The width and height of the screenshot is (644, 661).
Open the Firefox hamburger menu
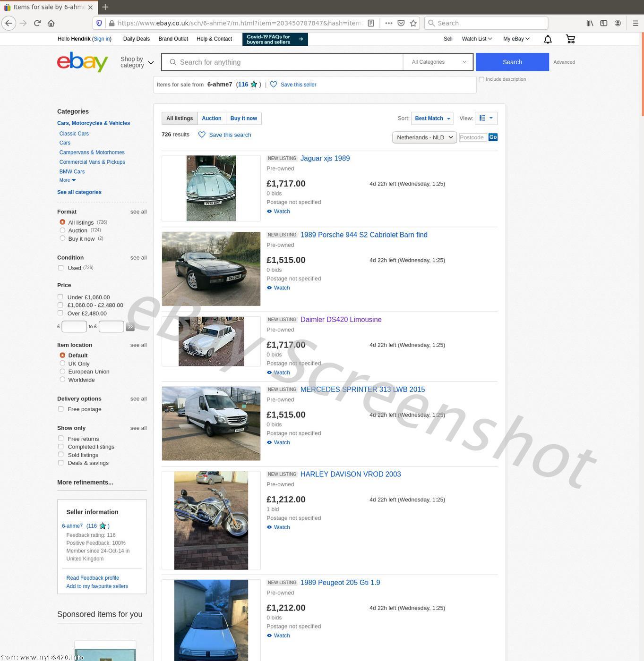coord(635,23)
